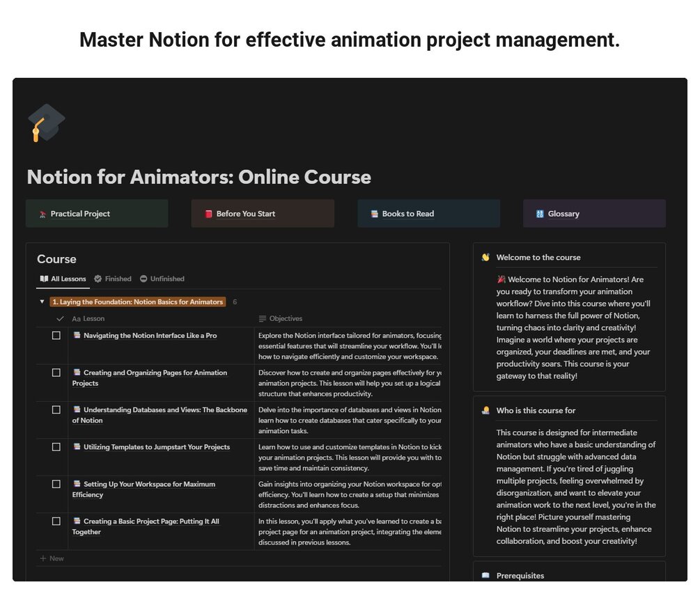Click the Who is this course for heading
The width and height of the screenshot is (700, 594).
coord(536,411)
